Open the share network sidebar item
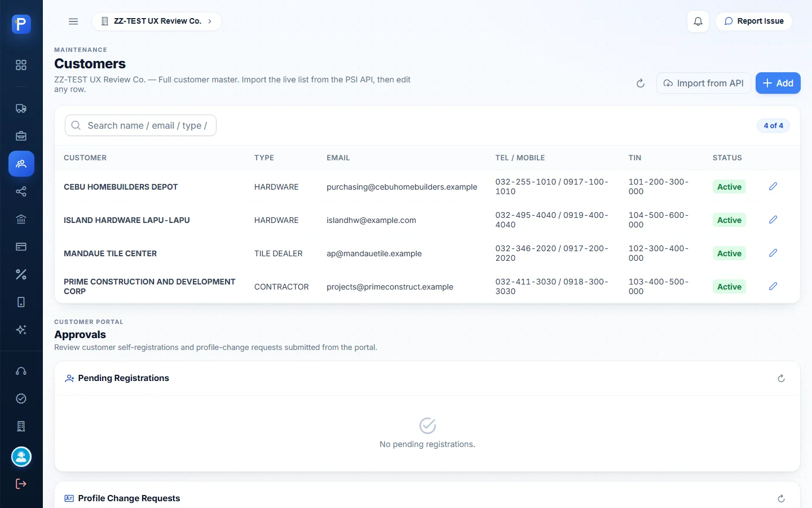Screen dimensions: 812x508 pyautogui.click(x=21, y=191)
